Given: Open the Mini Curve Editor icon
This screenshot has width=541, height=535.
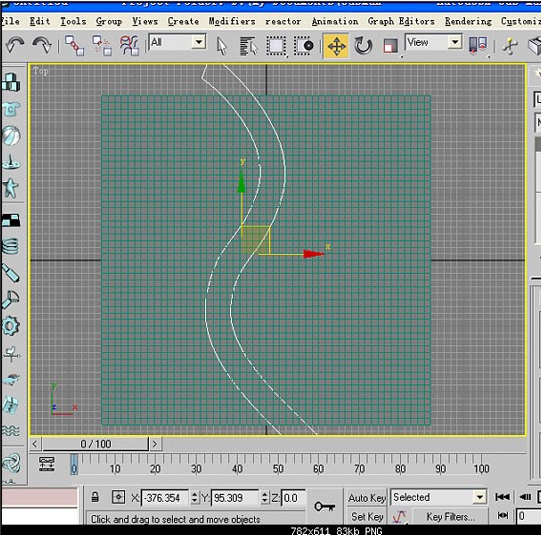Looking at the screenshot, I should click(47, 464).
